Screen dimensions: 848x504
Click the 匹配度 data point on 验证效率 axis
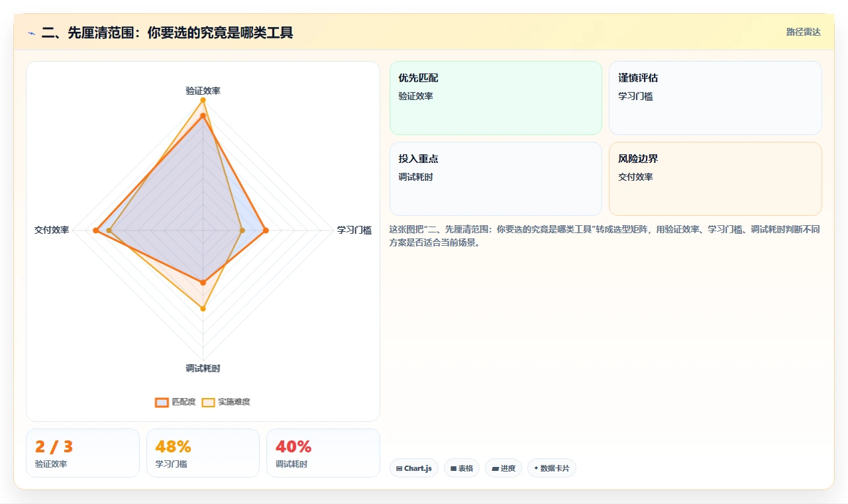[x=203, y=116]
